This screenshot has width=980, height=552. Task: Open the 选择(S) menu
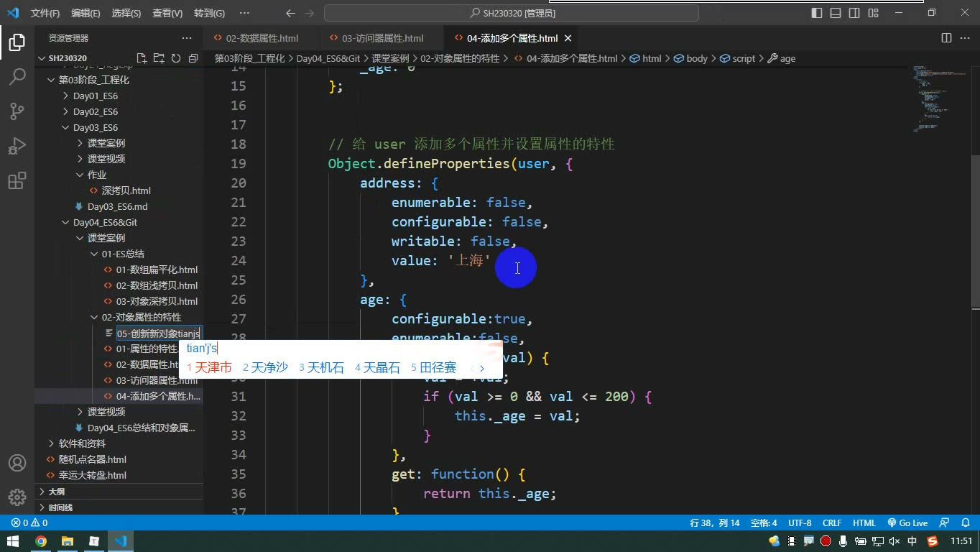[x=126, y=13]
